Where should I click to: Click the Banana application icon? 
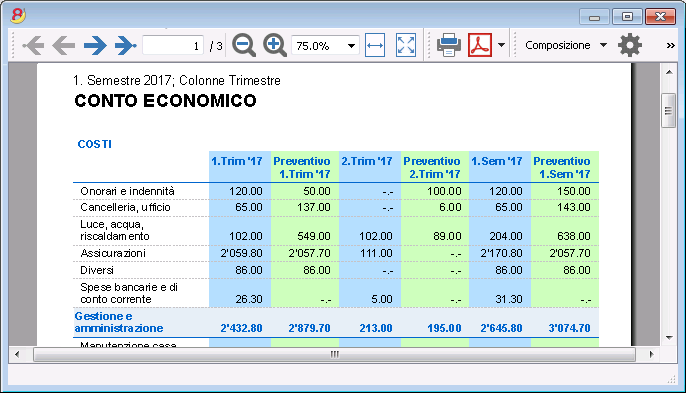18,15
